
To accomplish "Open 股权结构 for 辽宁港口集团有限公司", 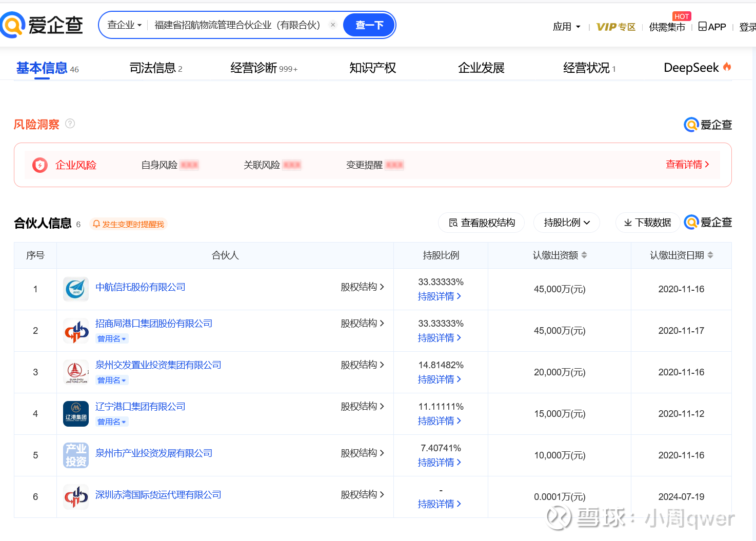I will coord(363,406).
